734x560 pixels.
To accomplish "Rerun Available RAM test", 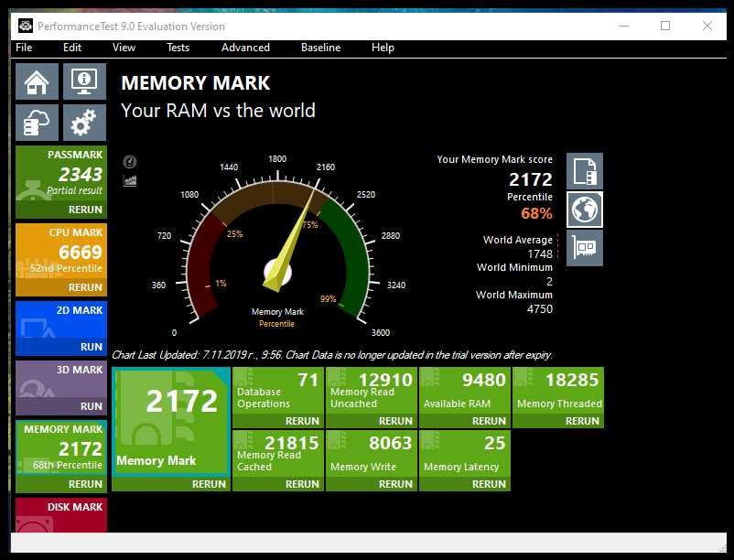I will click(489, 421).
